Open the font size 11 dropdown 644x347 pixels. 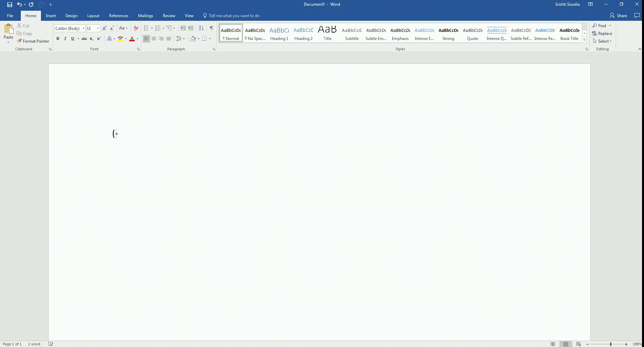pyautogui.click(x=98, y=29)
